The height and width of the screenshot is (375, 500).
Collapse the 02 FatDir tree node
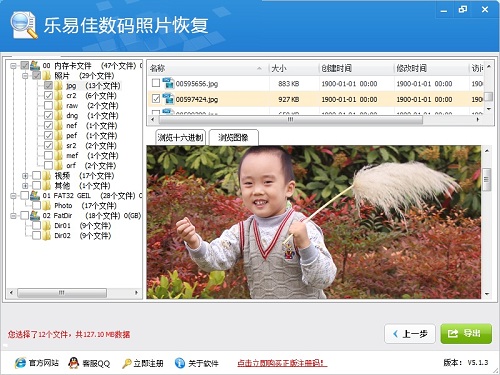[x=13, y=216]
